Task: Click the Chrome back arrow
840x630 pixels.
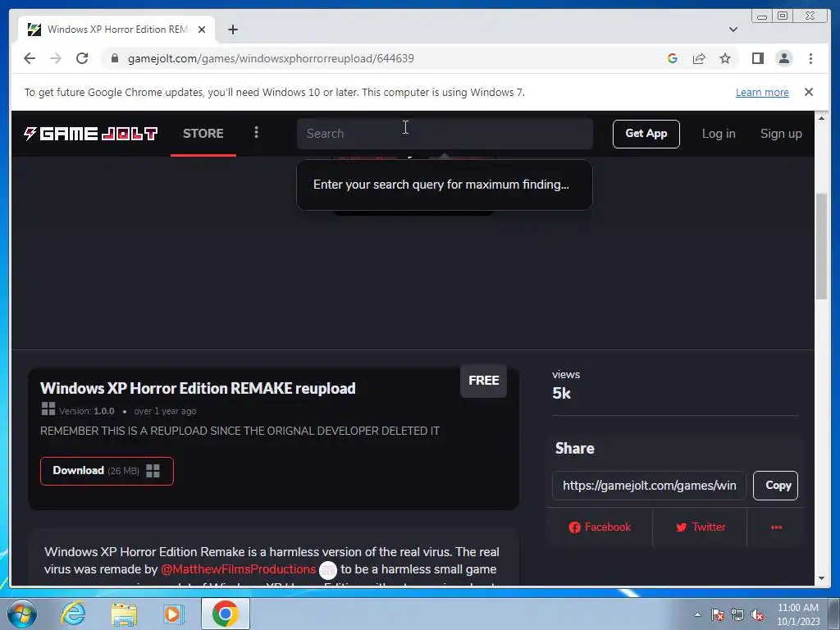Action: (x=30, y=58)
